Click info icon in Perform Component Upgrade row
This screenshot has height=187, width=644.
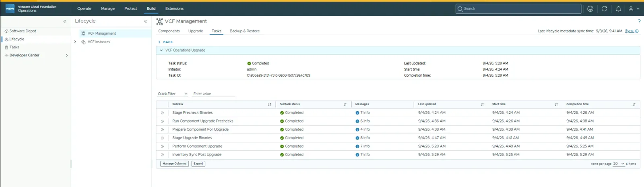coord(357,146)
